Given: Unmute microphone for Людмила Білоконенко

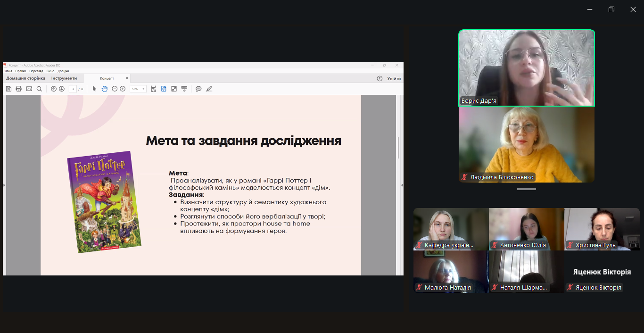Looking at the screenshot, I should (466, 177).
